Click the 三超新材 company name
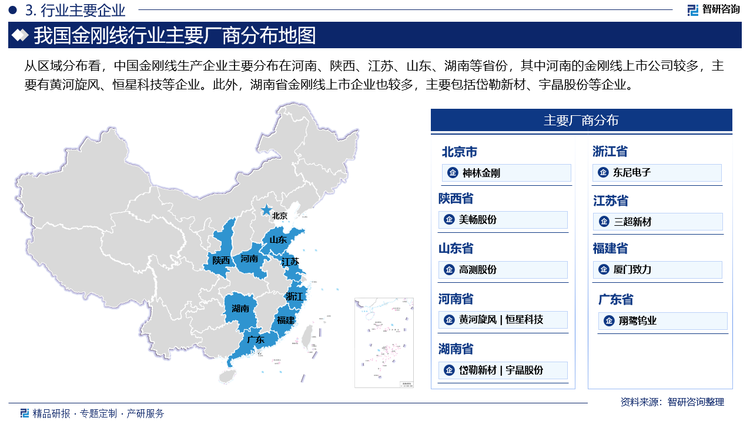This screenshot has width=750, height=421. pos(633,222)
